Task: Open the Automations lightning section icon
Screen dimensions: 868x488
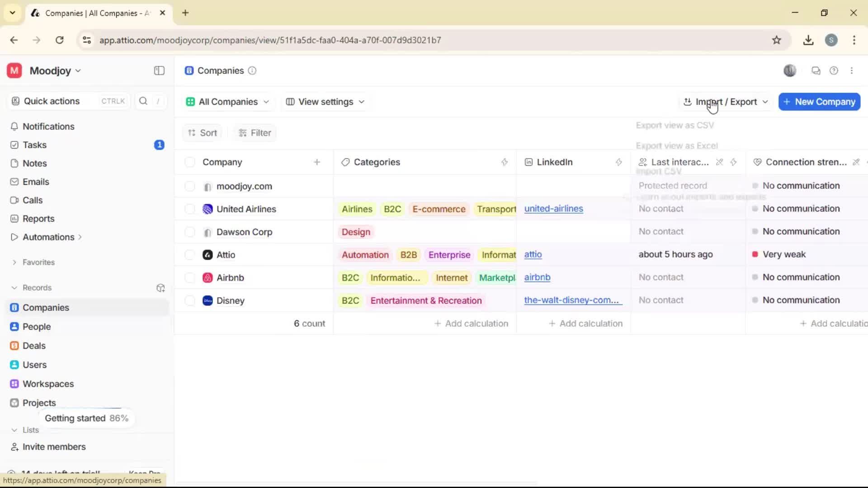Action: pyautogui.click(x=14, y=236)
